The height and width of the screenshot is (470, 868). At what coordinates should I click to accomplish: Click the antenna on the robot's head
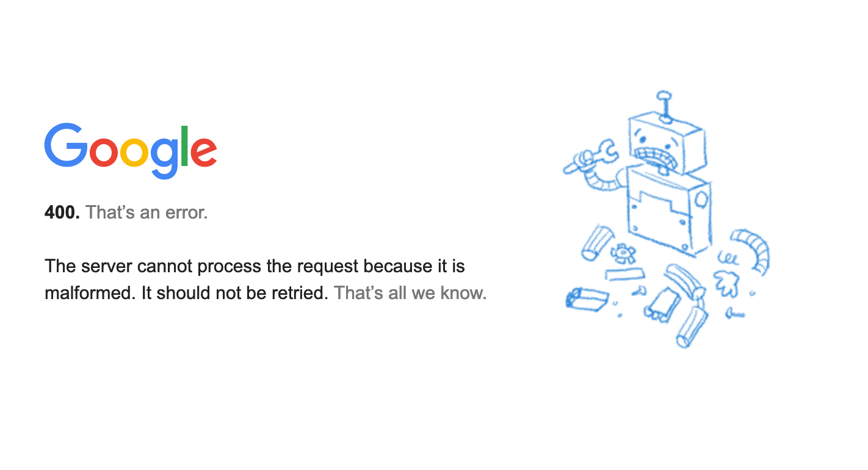665,106
